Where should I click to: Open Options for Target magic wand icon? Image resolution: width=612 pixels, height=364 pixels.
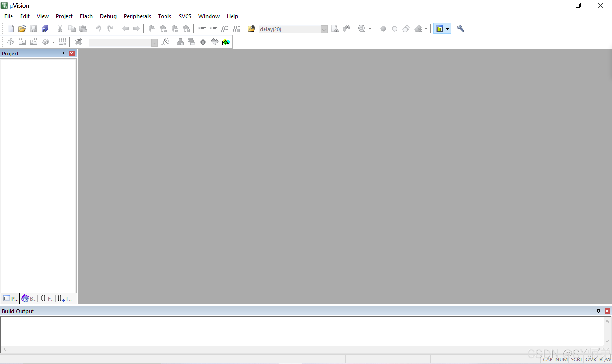click(165, 42)
